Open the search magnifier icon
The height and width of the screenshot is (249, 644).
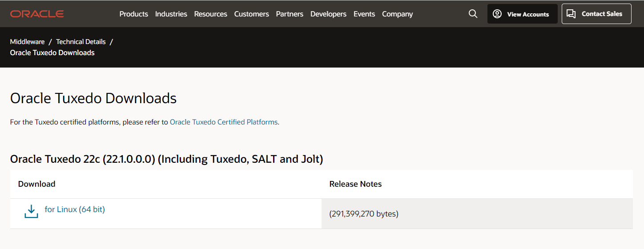point(473,14)
